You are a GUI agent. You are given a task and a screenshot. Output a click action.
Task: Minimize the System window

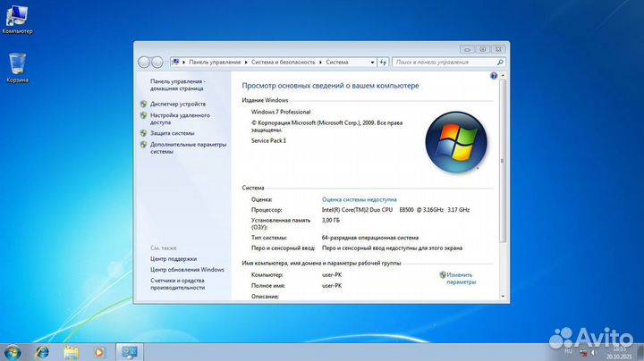click(467, 49)
